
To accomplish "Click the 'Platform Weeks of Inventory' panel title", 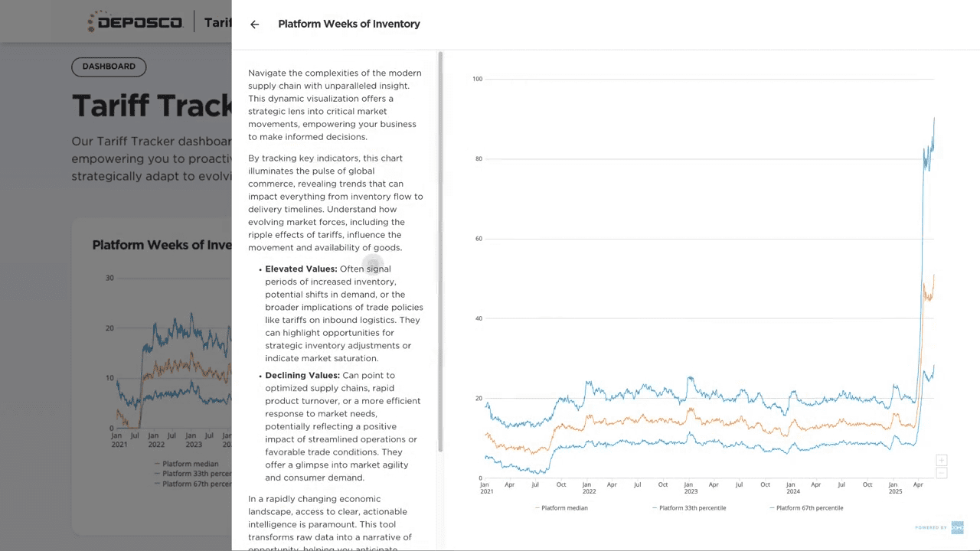I will coord(349,24).
